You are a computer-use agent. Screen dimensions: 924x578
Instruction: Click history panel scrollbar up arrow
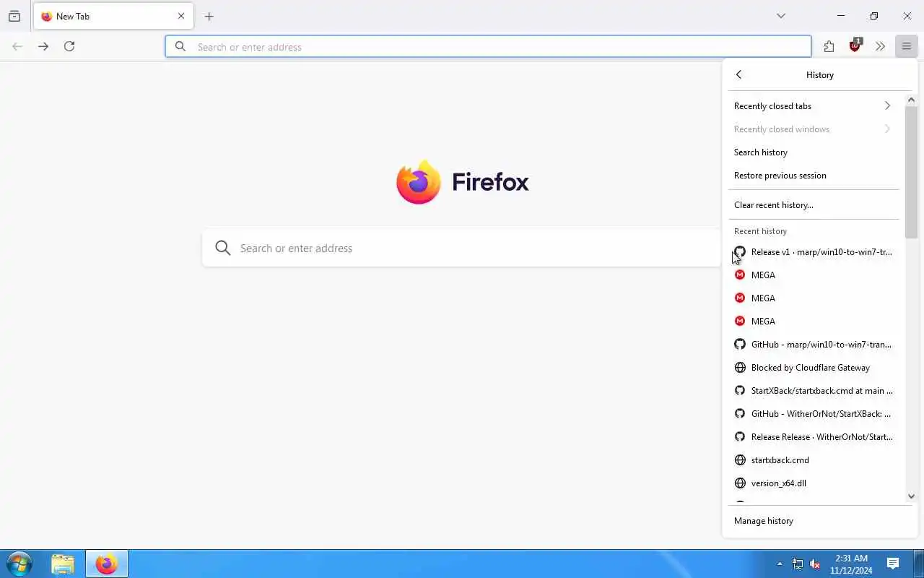pos(911,100)
